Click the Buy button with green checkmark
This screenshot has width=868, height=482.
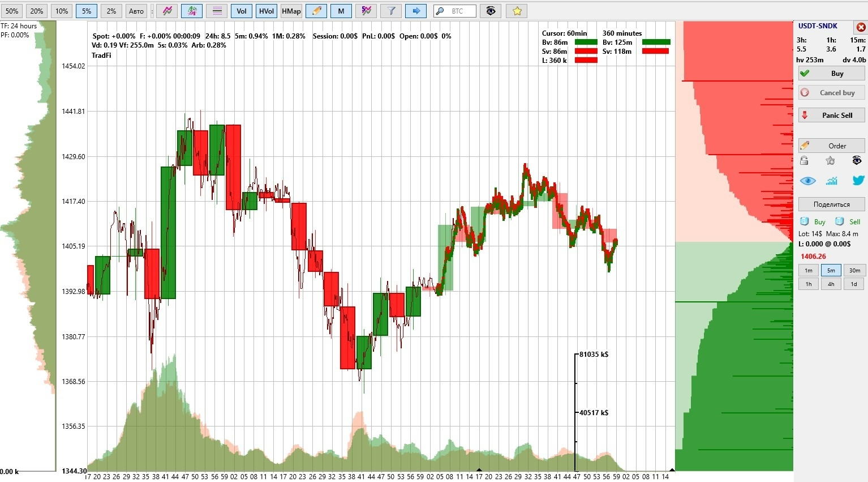pyautogui.click(x=831, y=74)
